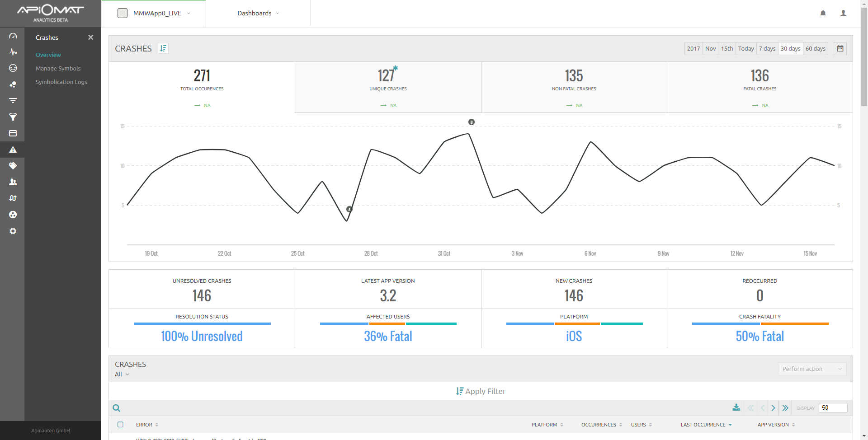Select the 7 days time range
Viewport: 868px width, 440px height.
tap(767, 48)
